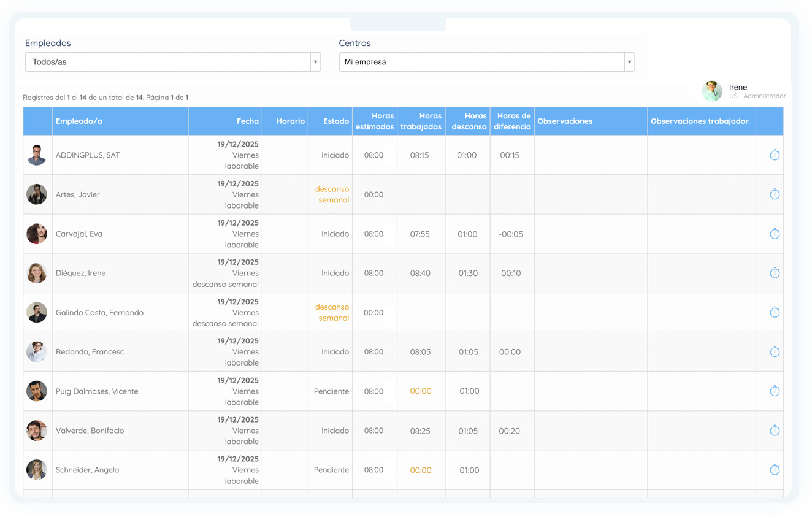Click Javier Artes employee photo

(37, 194)
